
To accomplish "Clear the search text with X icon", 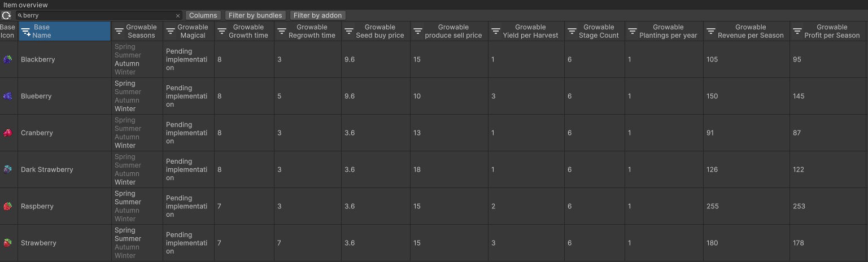I will pyautogui.click(x=178, y=16).
